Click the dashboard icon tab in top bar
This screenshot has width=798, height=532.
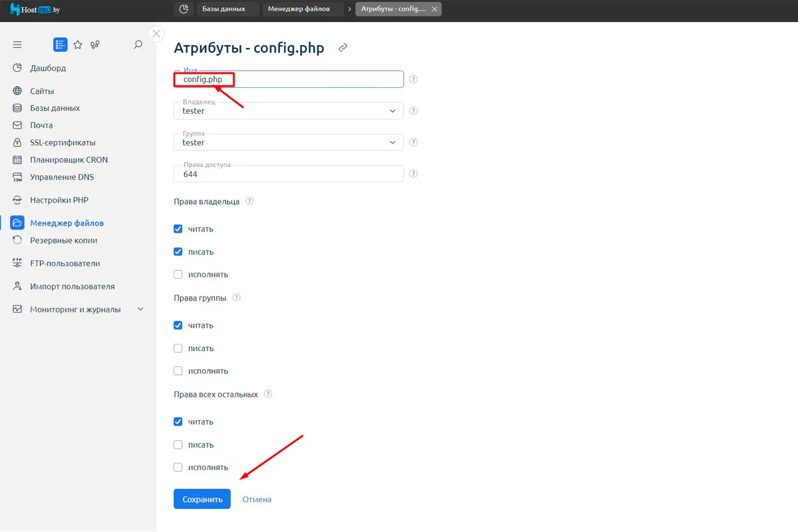tap(183, 9)
